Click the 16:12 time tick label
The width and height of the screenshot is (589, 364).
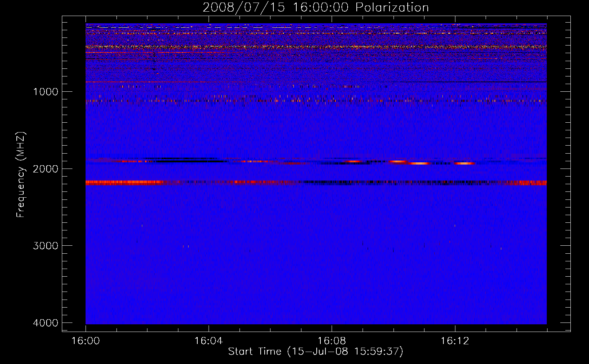click(455, 341)
